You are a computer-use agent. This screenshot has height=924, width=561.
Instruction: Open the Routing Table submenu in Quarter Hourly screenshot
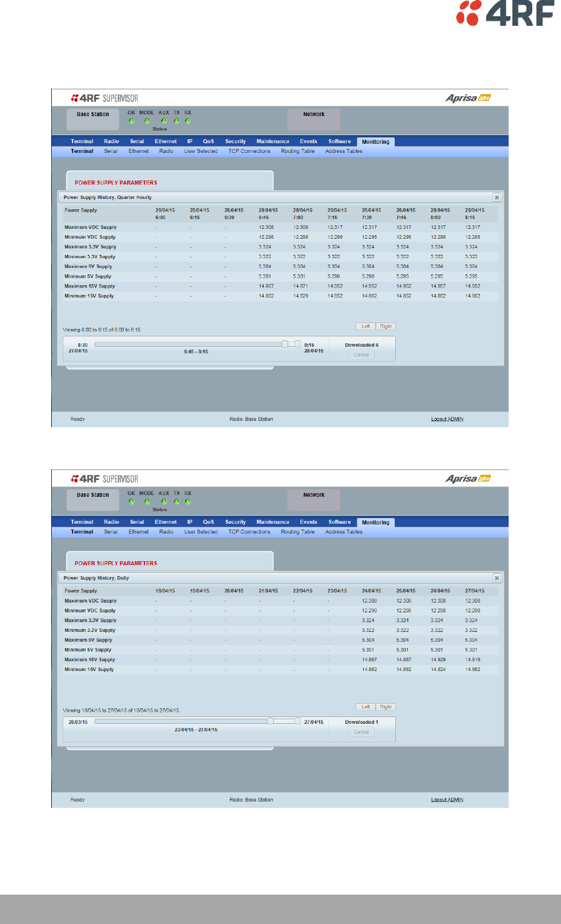click(x=297, y=151)
